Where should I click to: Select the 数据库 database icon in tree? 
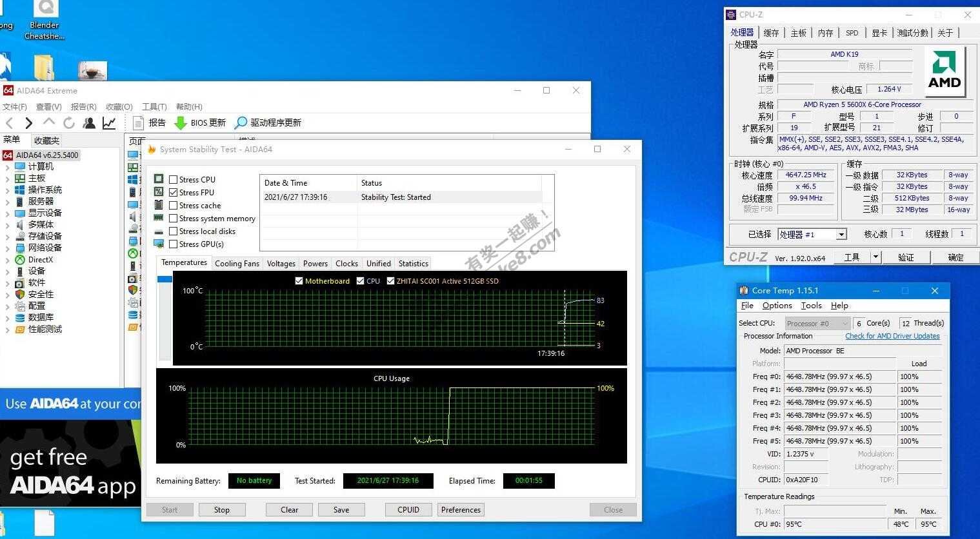tap(20, 317)
